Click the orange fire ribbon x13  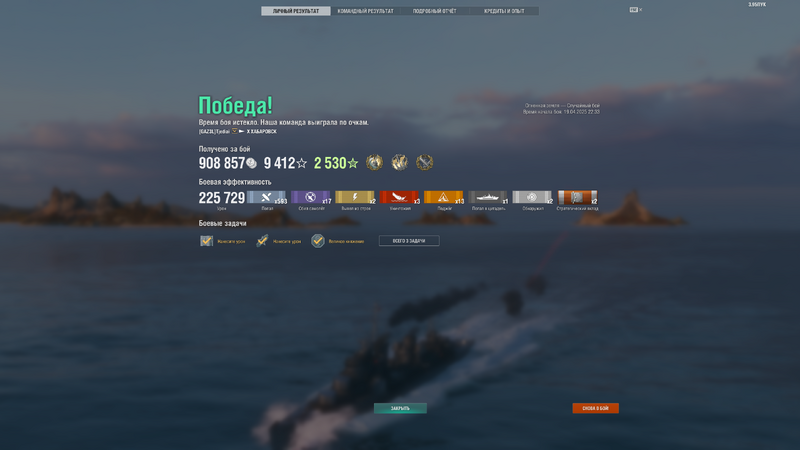(444, 197)
